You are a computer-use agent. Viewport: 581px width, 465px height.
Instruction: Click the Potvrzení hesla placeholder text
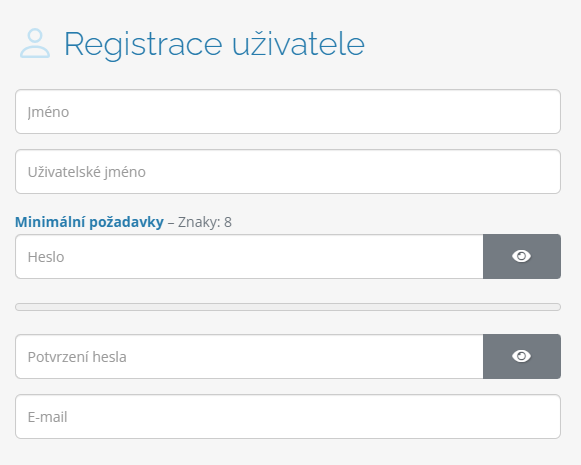[77, 357]
